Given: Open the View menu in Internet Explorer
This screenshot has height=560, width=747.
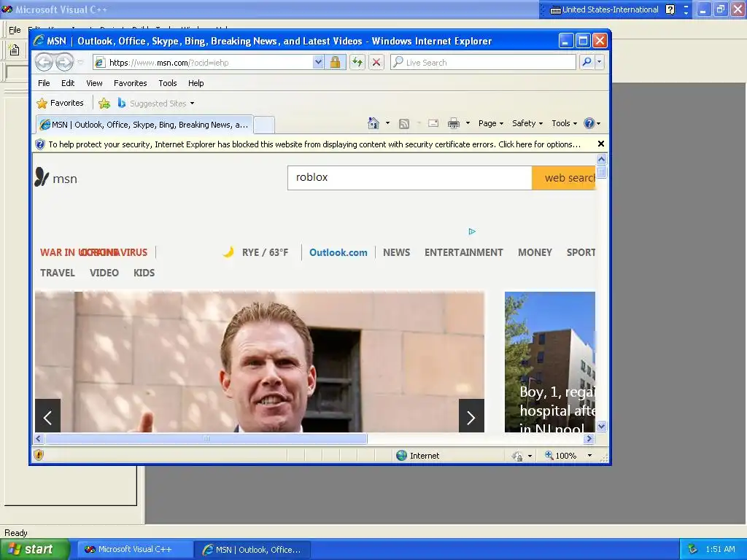Looking at the screenshot, I should 94,83.
